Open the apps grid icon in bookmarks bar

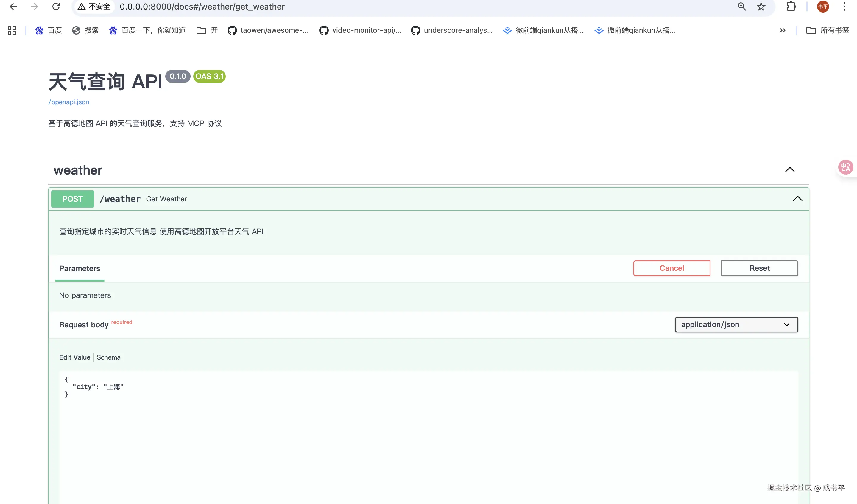point(12,30)
